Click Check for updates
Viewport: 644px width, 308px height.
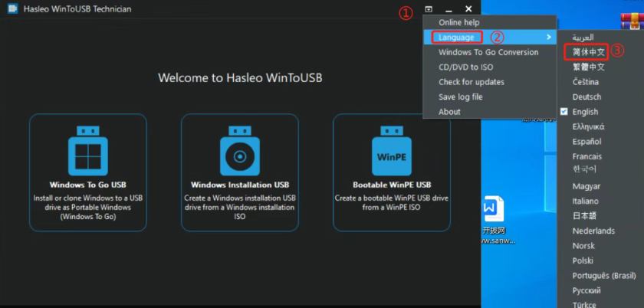[x=471, y=82]
